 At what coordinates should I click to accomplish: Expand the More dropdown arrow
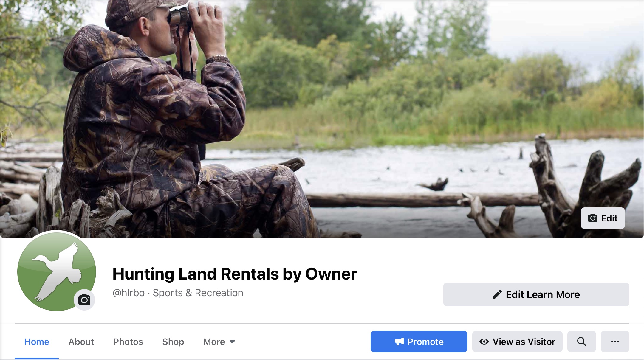(232, 342)
